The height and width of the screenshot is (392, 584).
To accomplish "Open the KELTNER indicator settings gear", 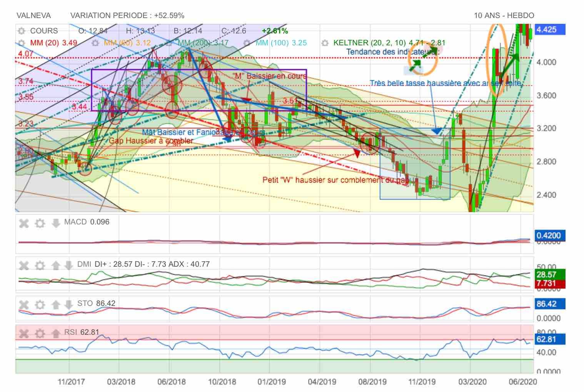I will pos(325,43).
